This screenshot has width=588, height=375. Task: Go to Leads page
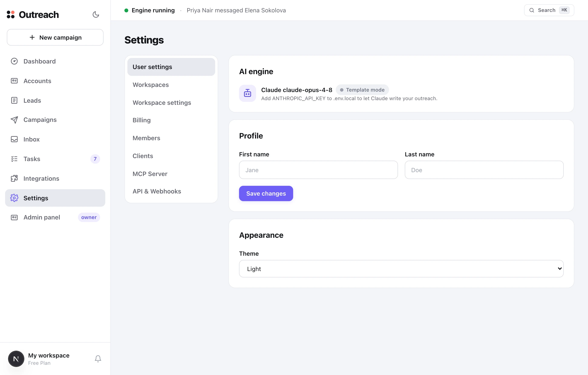point(55,100)
